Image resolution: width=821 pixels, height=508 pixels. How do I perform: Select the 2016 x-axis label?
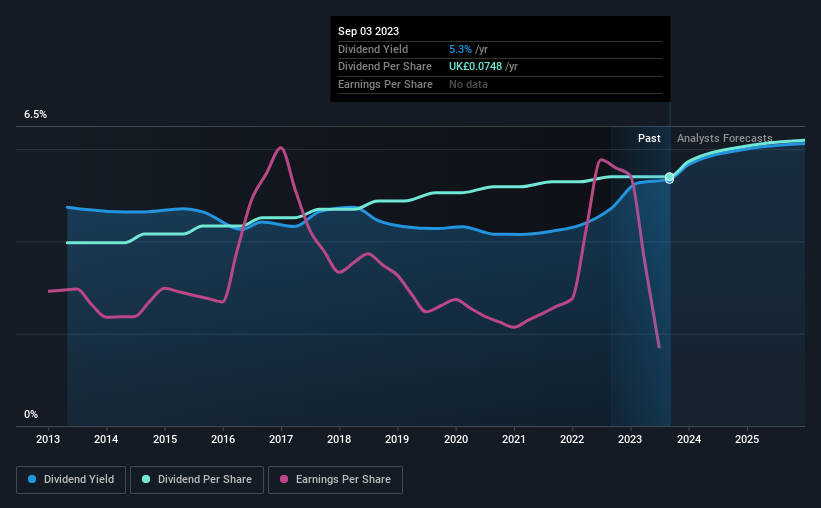[x=223, y=439]
